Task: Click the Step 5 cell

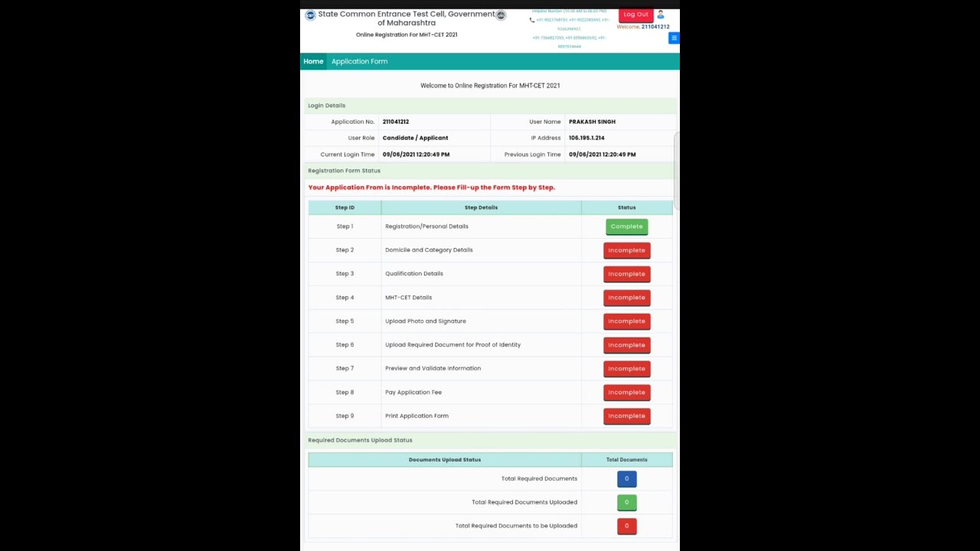Action: [345, 321]
